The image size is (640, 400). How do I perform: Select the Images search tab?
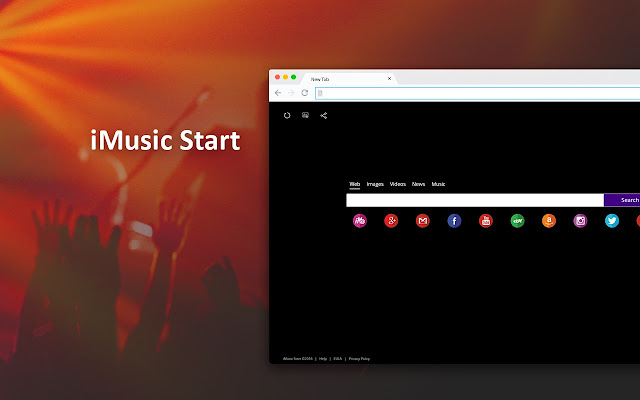pos(375,184)
